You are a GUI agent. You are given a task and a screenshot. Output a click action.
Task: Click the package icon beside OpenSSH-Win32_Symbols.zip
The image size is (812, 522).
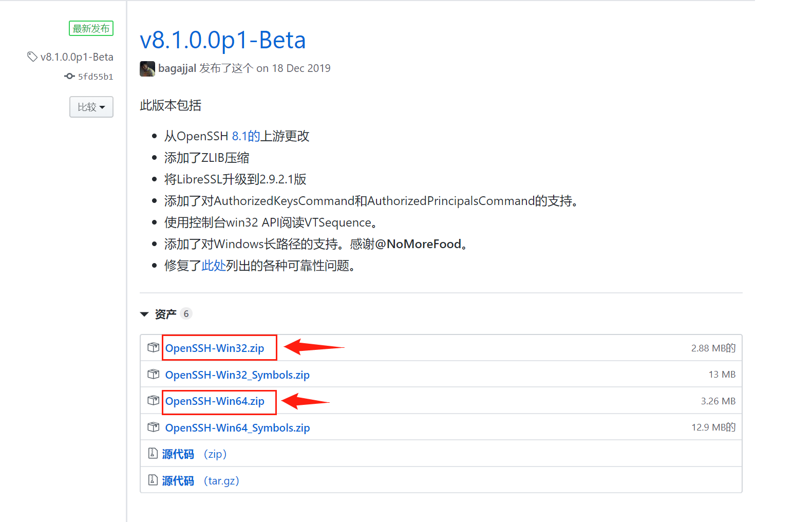click(153, 374)
